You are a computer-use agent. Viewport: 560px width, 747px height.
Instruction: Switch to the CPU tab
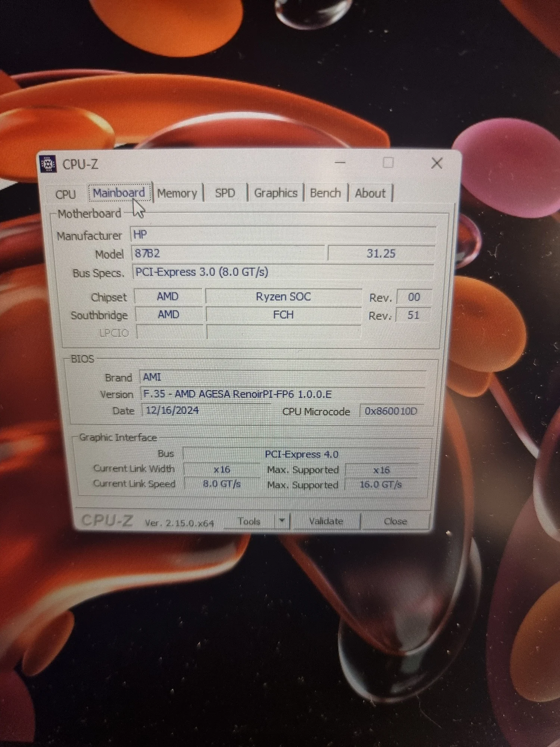tap(65, 194)
